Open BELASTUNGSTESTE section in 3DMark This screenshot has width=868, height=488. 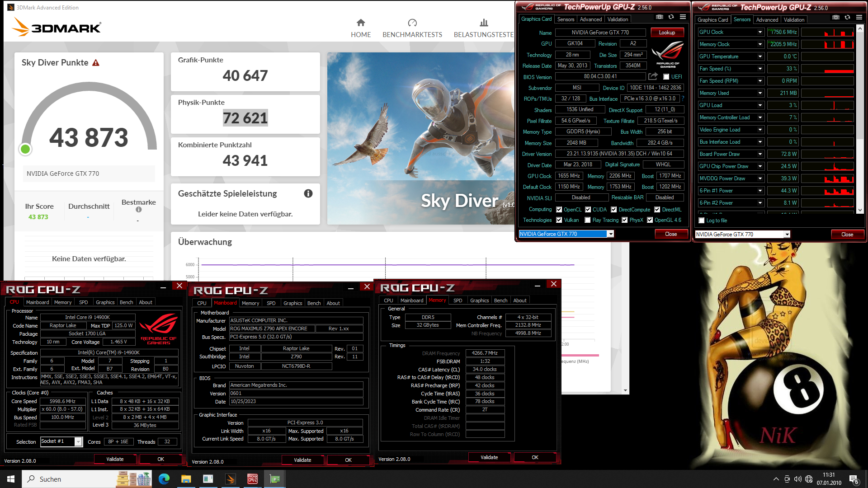pos(484,28)
